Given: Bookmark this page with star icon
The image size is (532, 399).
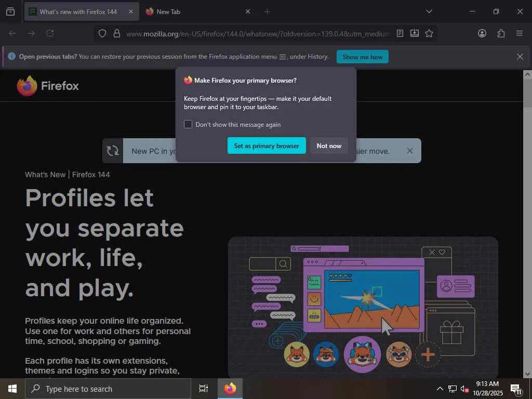Looking at the screenshot, I should point(429,33).
